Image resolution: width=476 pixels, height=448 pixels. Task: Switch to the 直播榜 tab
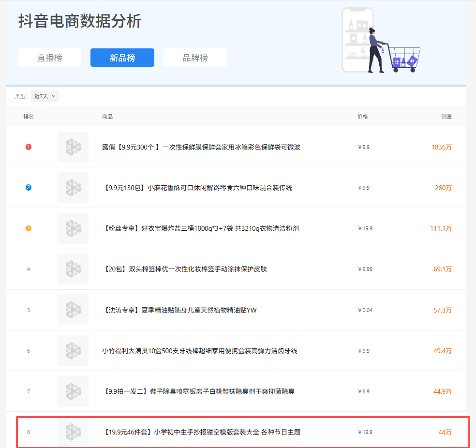click(x=49, y=58)
